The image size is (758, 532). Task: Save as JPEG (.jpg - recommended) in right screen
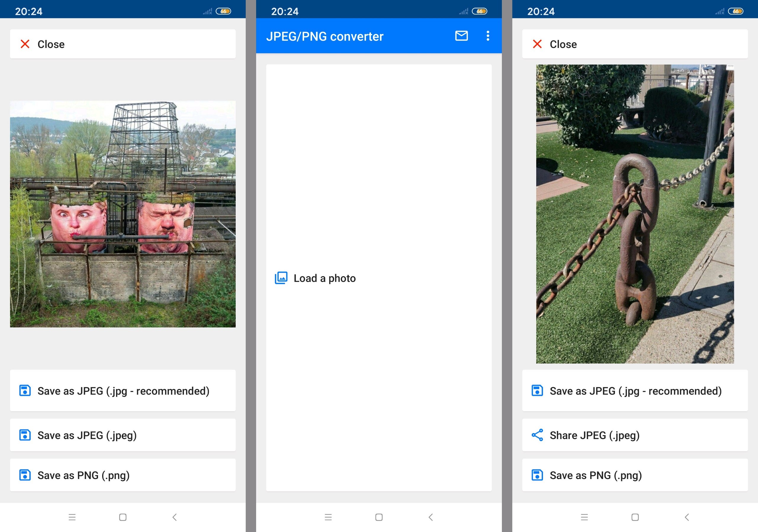[635, 390]
